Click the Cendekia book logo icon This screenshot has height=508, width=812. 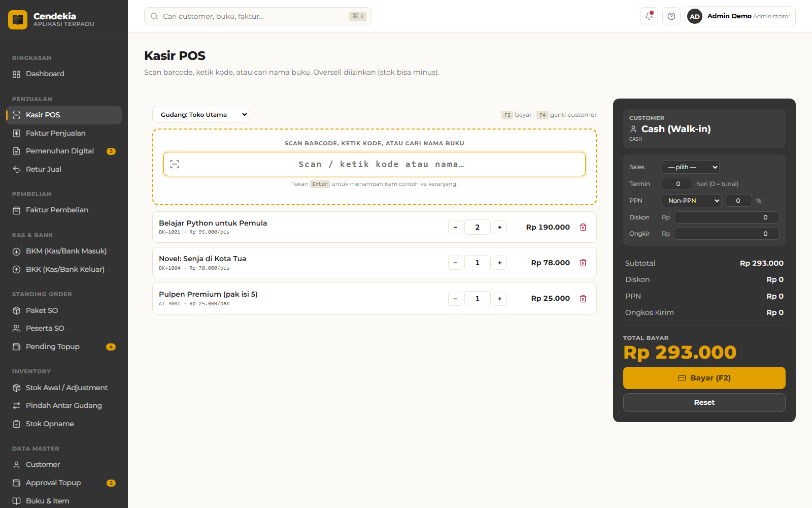coord(18,20)
